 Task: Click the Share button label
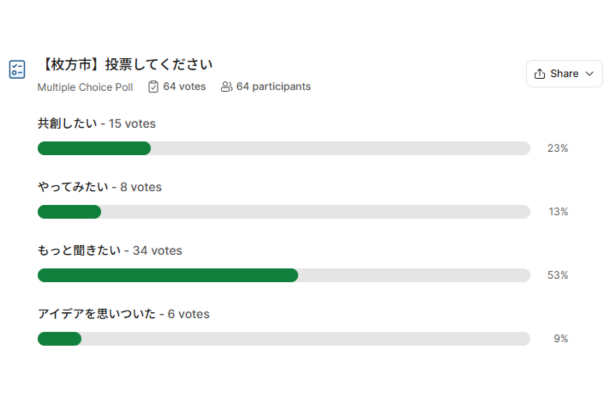[x=564, y=74]
